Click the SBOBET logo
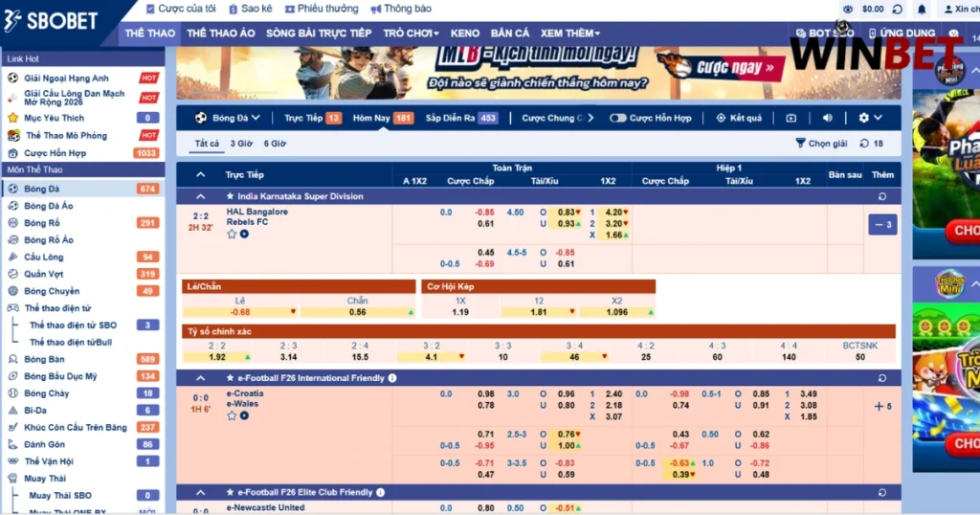The height and width of the screenshot is (515, 980). [x=52, y=21]
